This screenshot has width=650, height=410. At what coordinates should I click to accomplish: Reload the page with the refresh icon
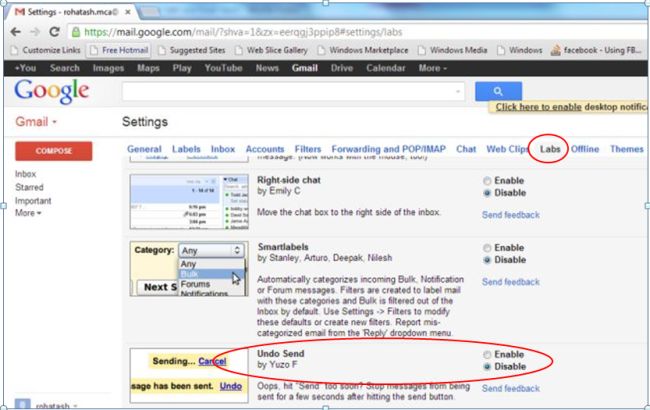(54, 32)
